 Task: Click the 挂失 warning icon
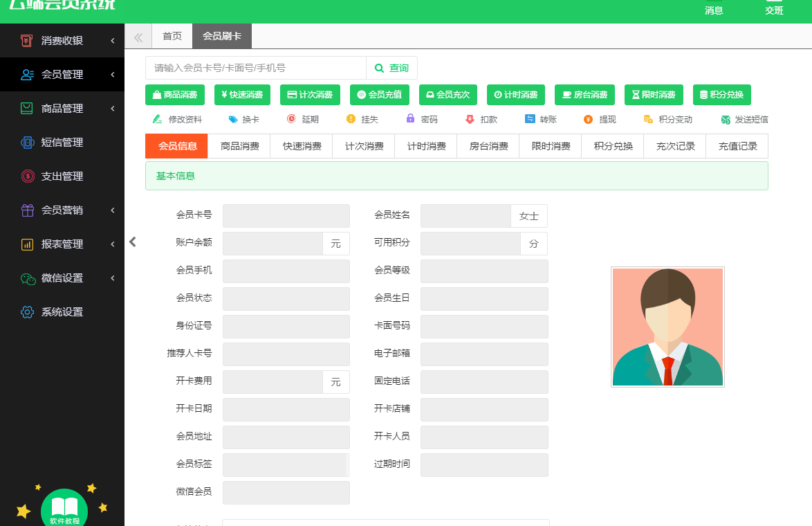pyautogui.click(x=351, y=119)
